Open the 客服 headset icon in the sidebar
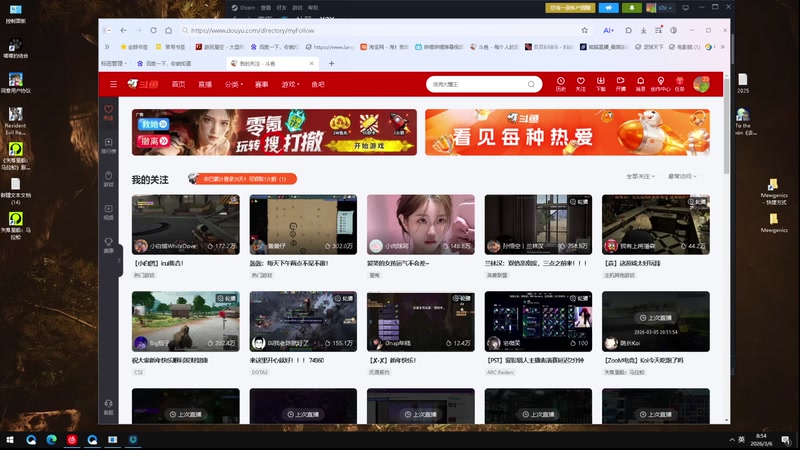The width and height of the screenshot is (800, 450). click(108, 407)
